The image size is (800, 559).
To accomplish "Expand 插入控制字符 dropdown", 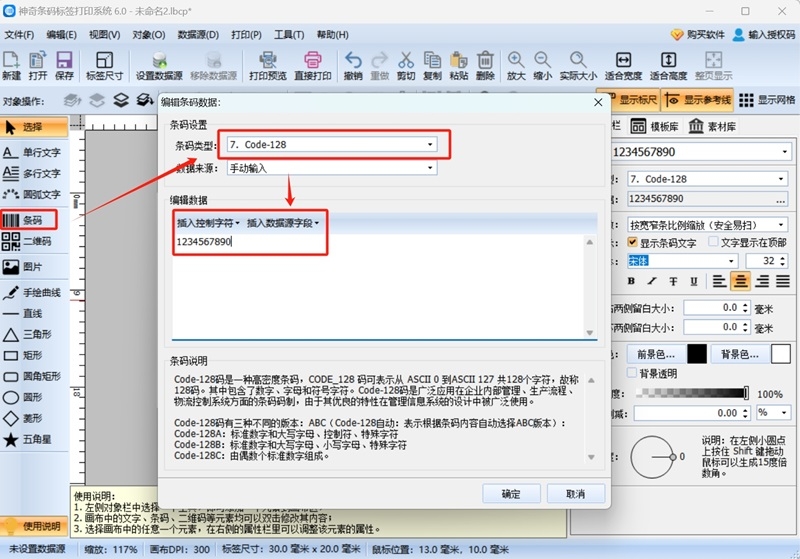I will [208, 223].
